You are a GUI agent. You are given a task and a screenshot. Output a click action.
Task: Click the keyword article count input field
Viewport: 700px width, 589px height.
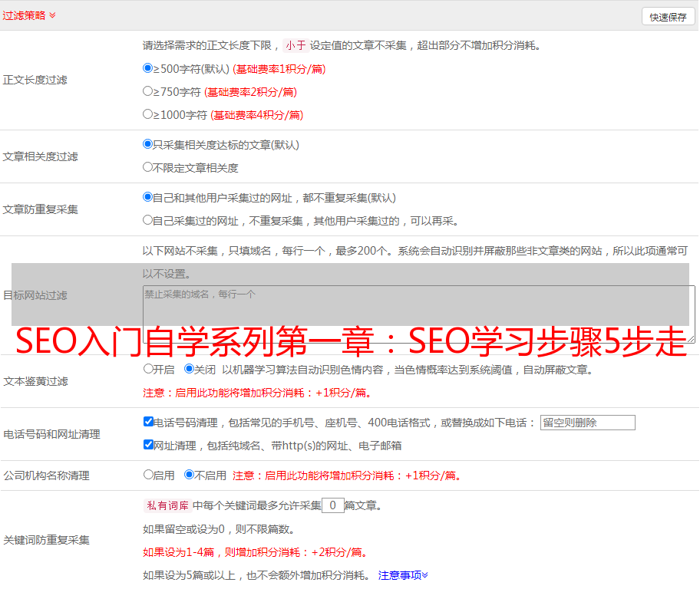(332, 505)
